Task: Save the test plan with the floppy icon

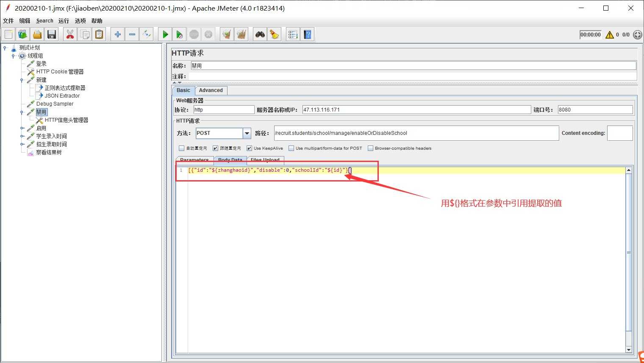Action: click(x=52, y=34)
